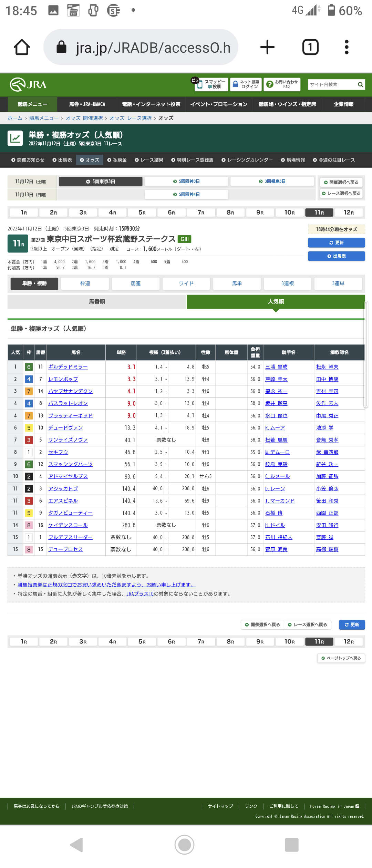Select 5R in bottom race selector
372x868 pixels.
[x=142, y=642]
